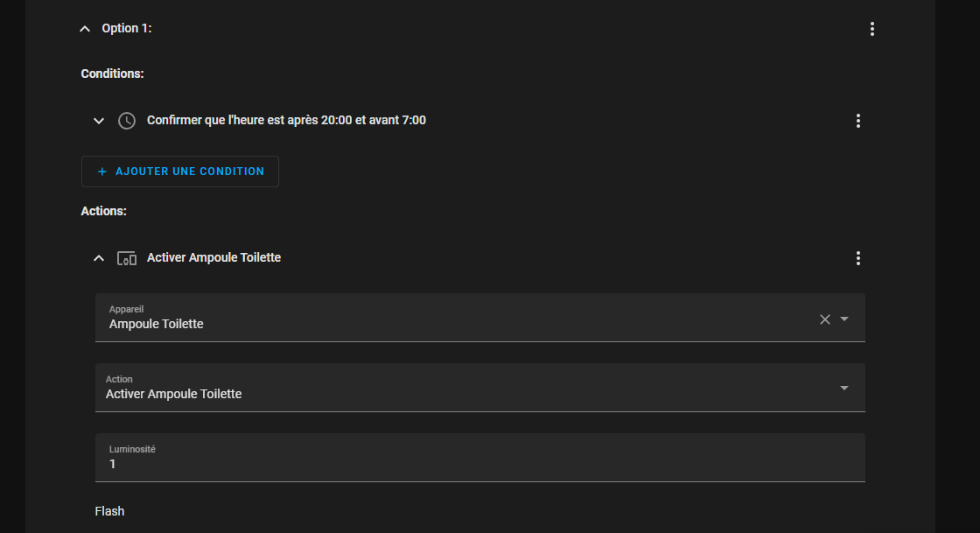Click the Option 1 header title
980x533 pixels.
(127, 29)
